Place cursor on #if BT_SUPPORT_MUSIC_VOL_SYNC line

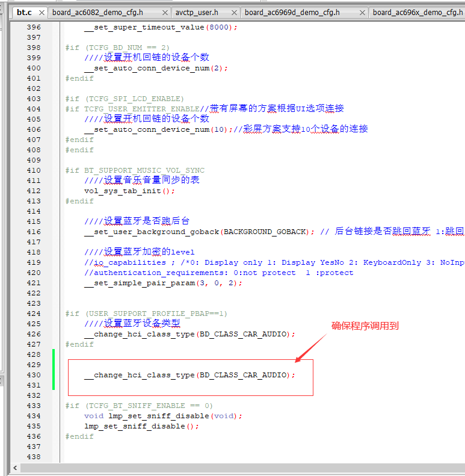click(135, 170)
